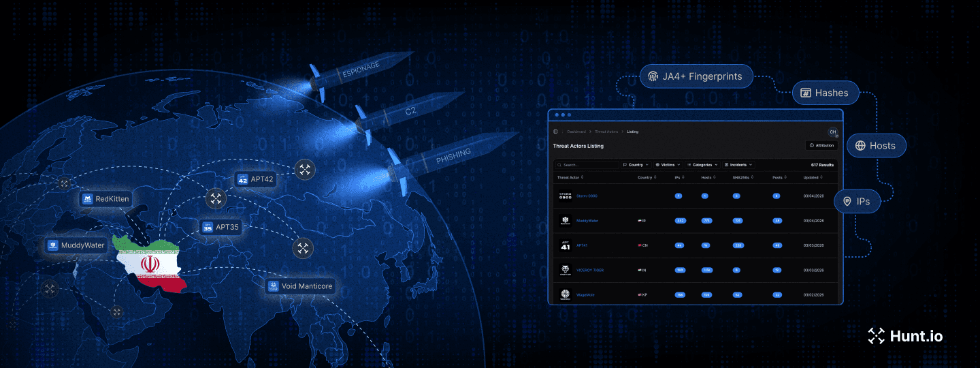This screenshot has height=368, width=980.
Task: Click the KP country cell
Action: (x=642, y=294)
